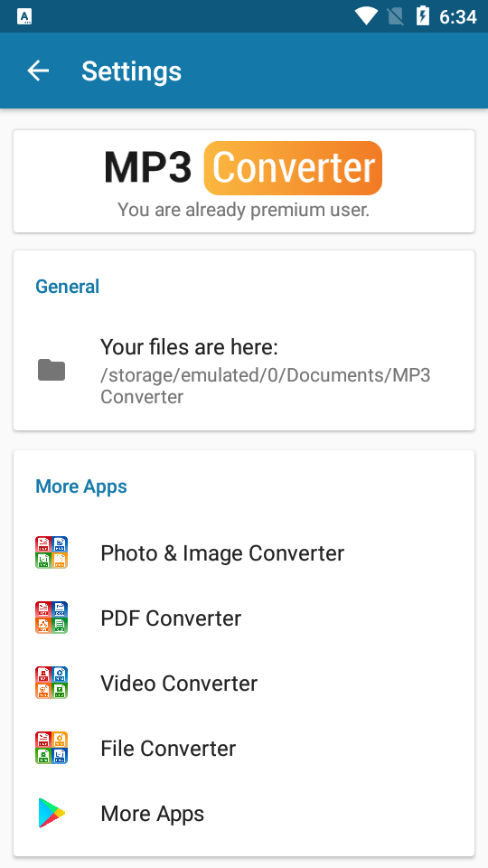Tap the Google Play triangle icon
The width and height of the screenshot is (488, 868).
(52, 813)
